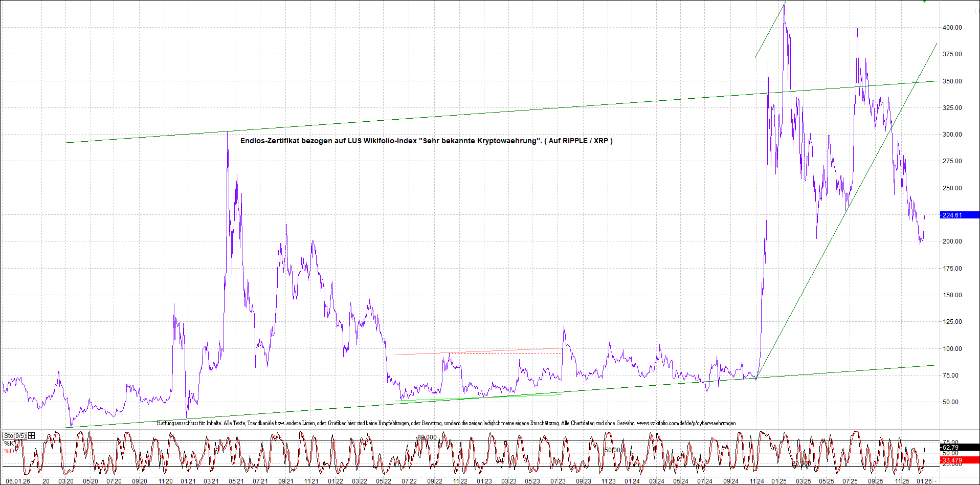
Task: Click the Haftungsausschluss disclaimer text
Action: coord(358,423)
